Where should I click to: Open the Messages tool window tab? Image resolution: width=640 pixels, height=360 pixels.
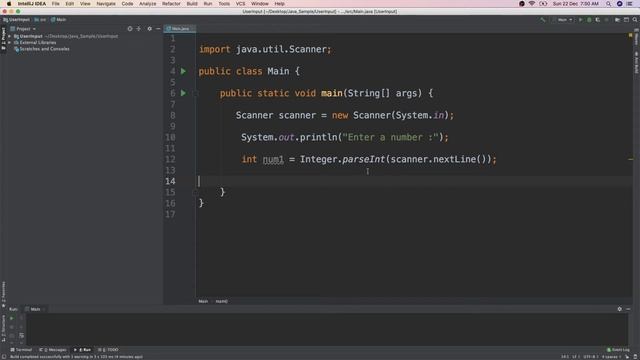coord(53,350)
